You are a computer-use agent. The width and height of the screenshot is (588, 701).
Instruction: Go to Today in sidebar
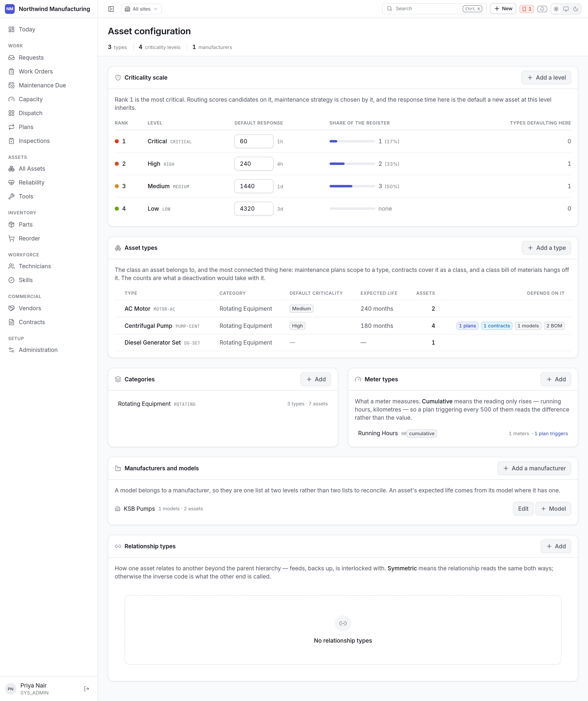[x=49, y=29]
